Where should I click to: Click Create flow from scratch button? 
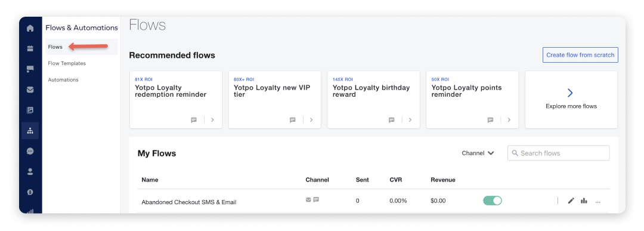click(580, 55)
